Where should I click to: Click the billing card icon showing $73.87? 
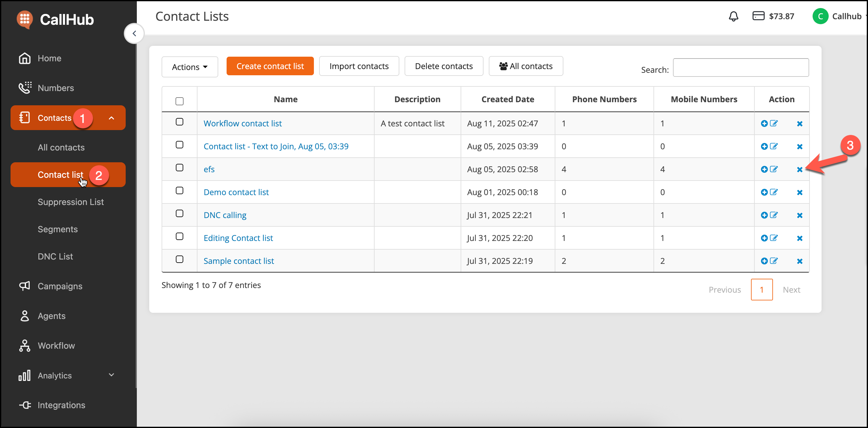[758, 16]
